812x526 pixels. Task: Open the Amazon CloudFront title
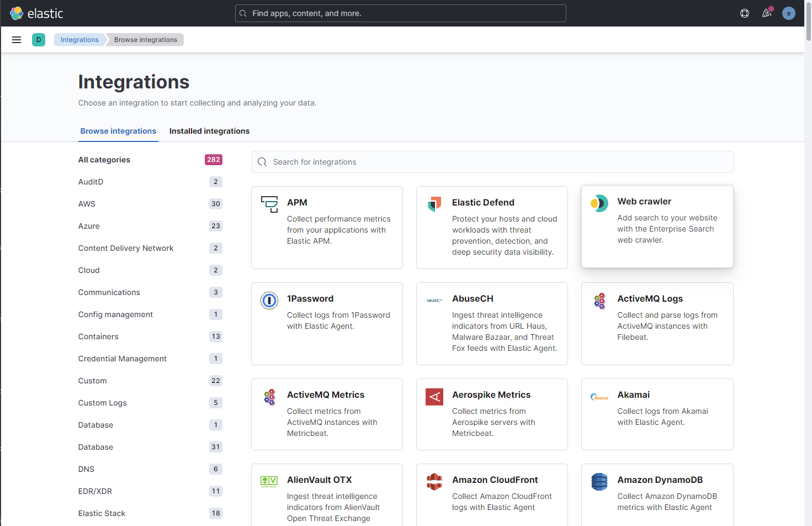pyautogui.click(x=495, y=480)
